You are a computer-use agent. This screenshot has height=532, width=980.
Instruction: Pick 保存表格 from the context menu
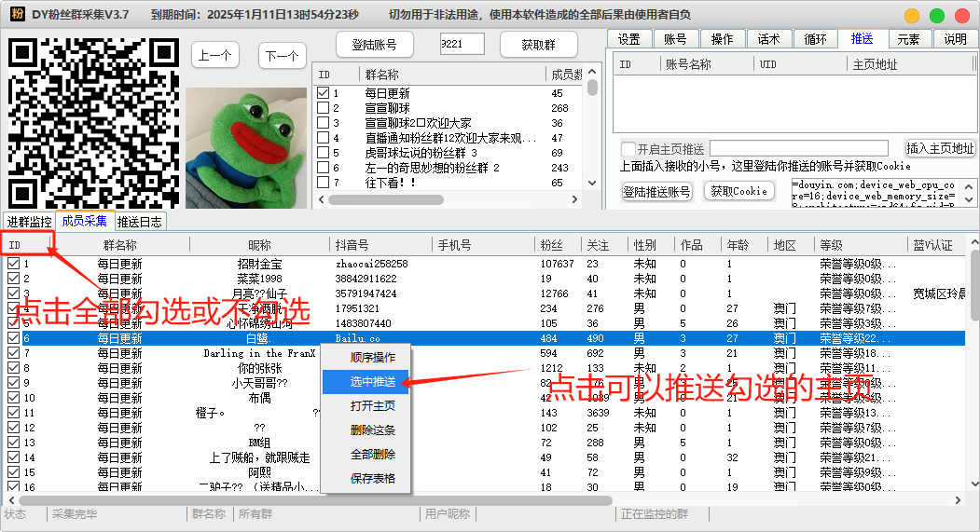[x=372, y=479]
